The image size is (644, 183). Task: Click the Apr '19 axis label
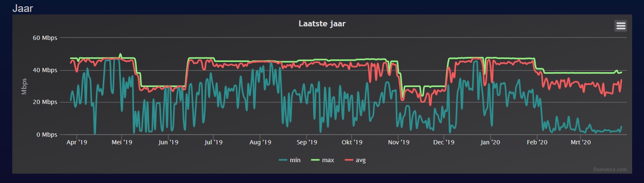coord(77,142)
